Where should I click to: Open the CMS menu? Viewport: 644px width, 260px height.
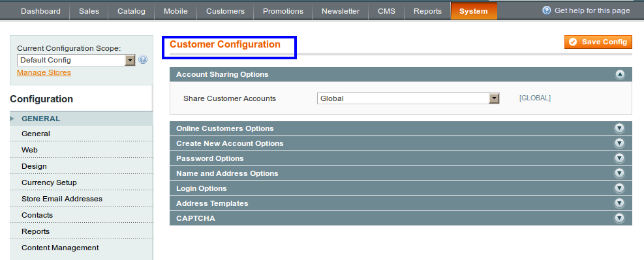tap(386, 11)
